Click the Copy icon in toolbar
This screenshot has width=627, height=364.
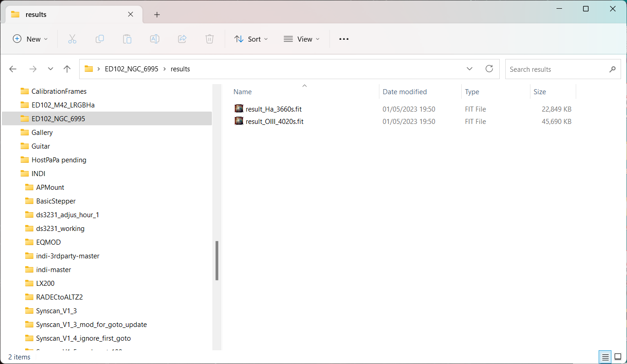coord(99,39)
